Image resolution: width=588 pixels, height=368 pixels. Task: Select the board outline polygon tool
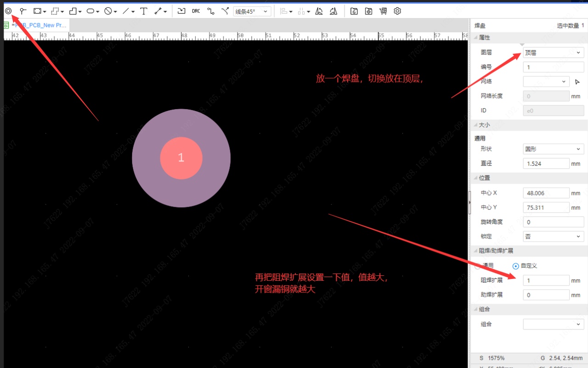tap(73, 11)
